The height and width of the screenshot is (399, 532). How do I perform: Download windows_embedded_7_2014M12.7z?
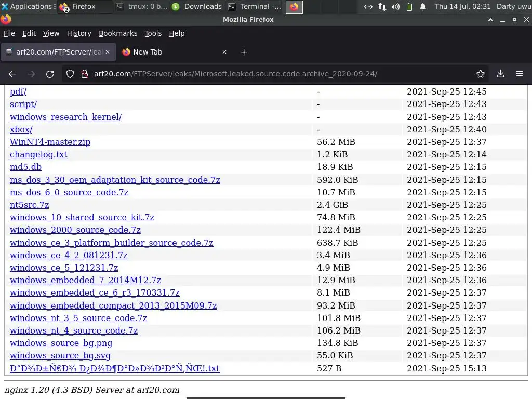85,280
